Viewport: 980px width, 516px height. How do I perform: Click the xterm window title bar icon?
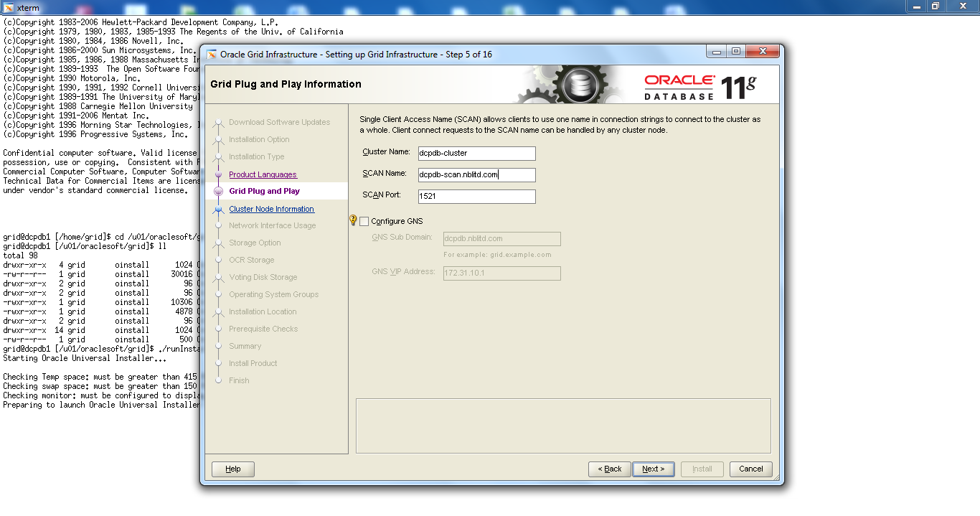[8, 7]
